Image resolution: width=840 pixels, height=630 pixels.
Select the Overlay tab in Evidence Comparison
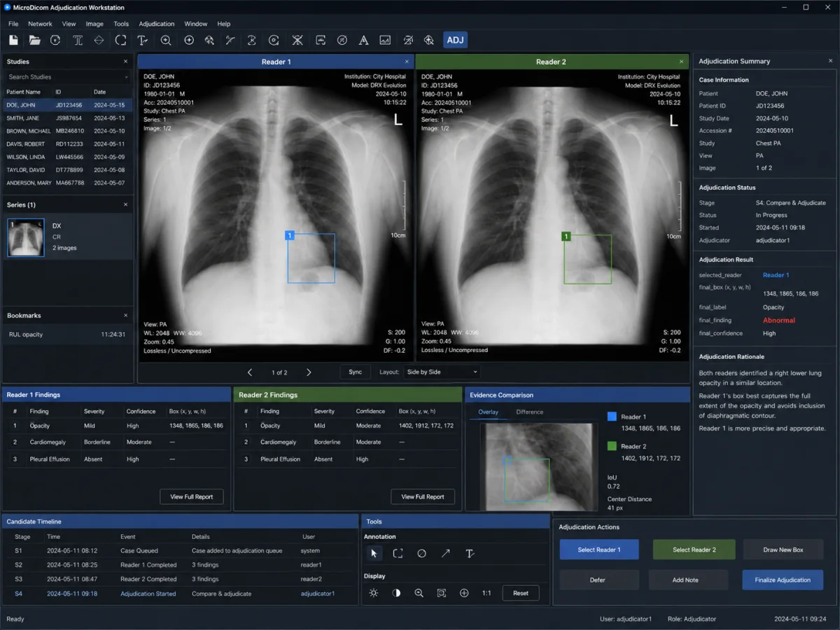tap(488, 412)
